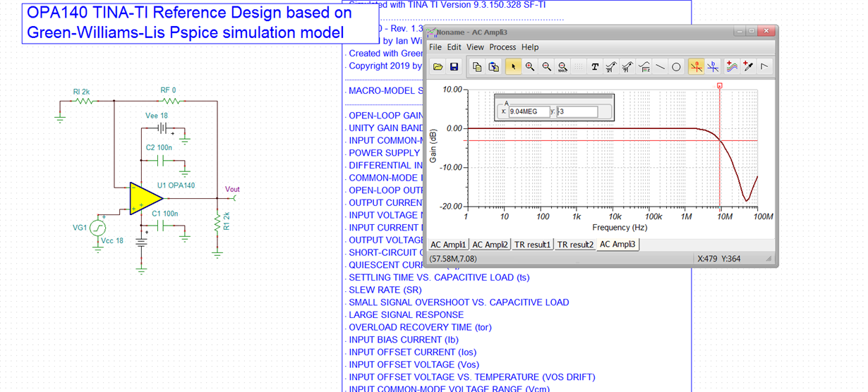
Task: Select the arrow pointer tool
Action: point(514,67)
